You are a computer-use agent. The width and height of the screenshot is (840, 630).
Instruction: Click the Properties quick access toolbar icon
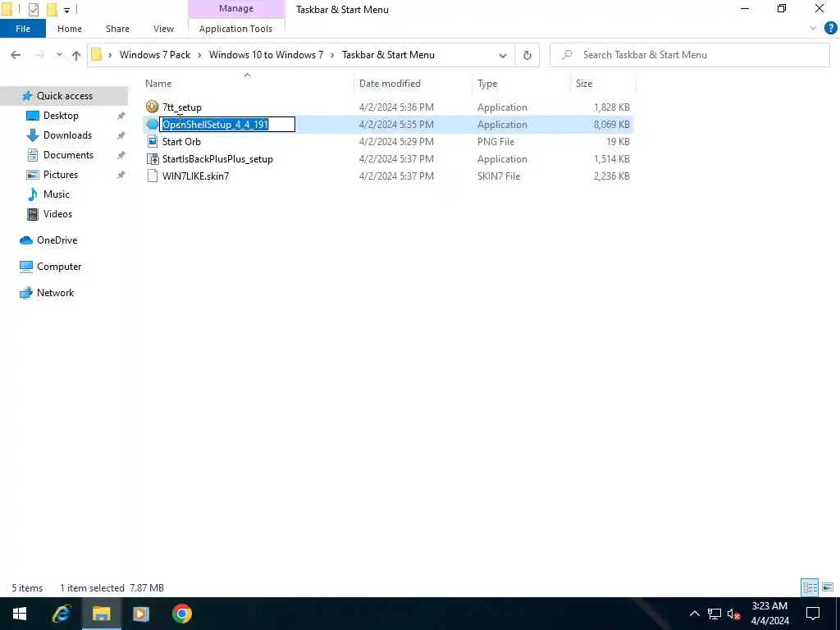point(33,9)
